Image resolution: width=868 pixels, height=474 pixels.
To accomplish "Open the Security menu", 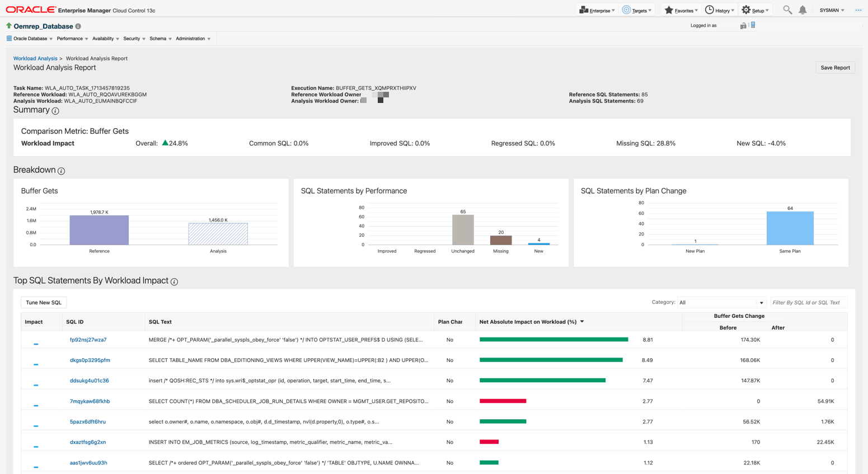I will [134, 39].
